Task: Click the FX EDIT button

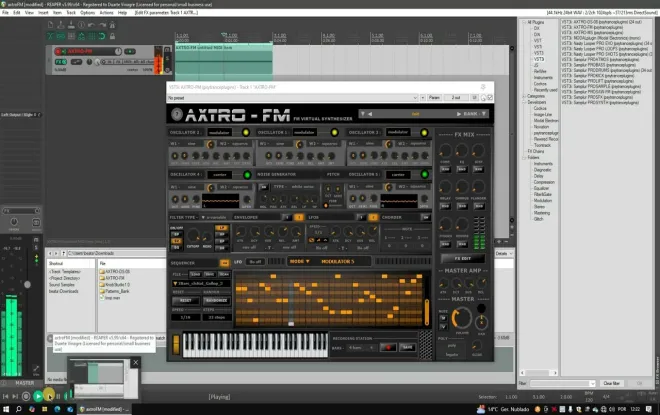Action: point(463,258)
